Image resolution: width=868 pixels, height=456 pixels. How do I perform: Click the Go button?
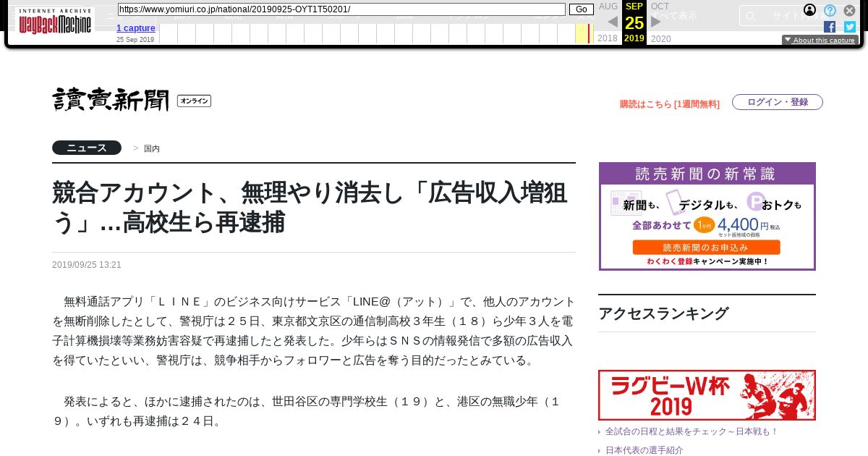pos(582,9)
